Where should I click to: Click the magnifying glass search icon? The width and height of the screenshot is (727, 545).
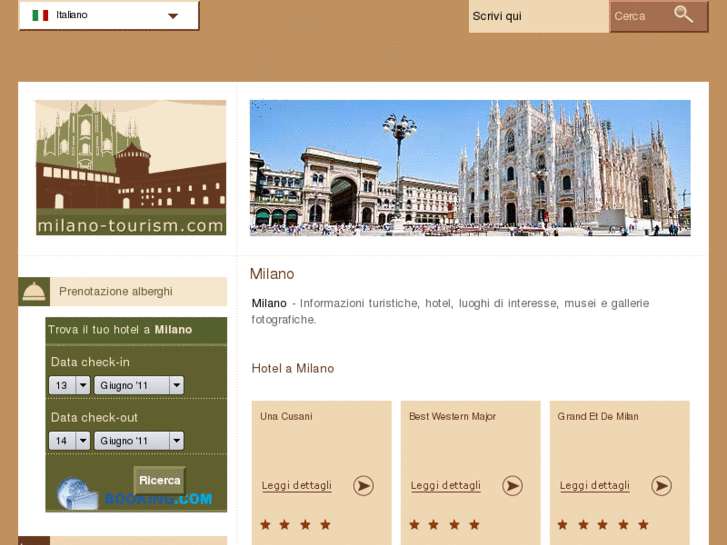(x=683, y=14)
